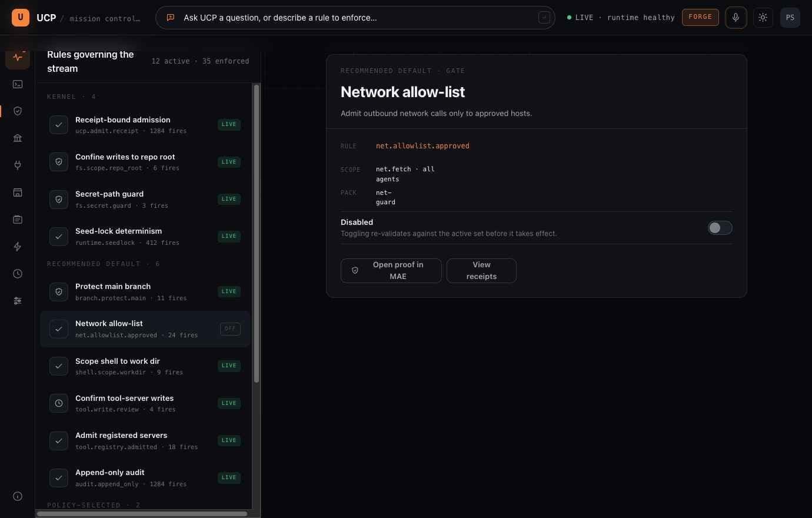Click the net.allowlist.approved rule link
Screen dimensions: 812x518
point(422,146)
